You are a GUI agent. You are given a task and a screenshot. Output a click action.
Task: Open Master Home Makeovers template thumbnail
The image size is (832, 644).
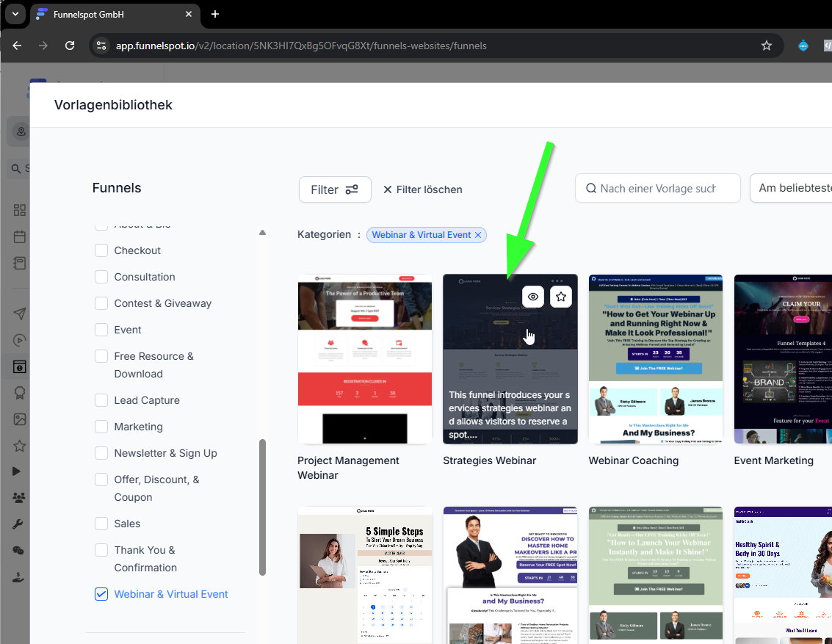pyautogui.click(x=510, y=575)
